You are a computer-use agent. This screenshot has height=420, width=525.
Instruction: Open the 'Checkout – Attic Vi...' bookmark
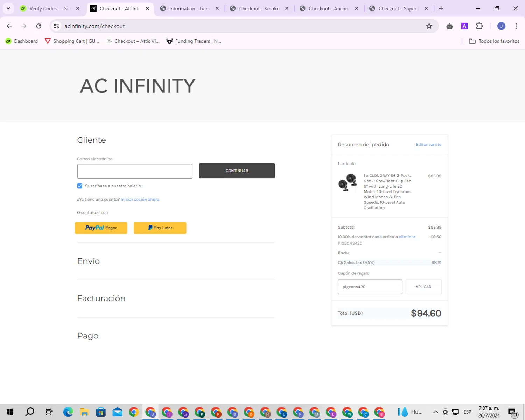[133, 41]
